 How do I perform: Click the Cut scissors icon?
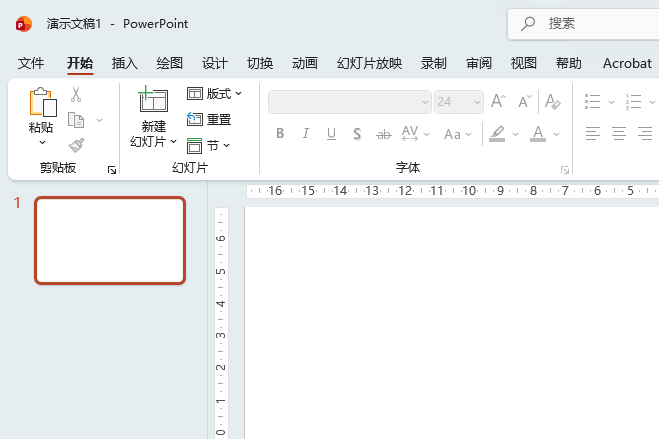tap(76, 95)
